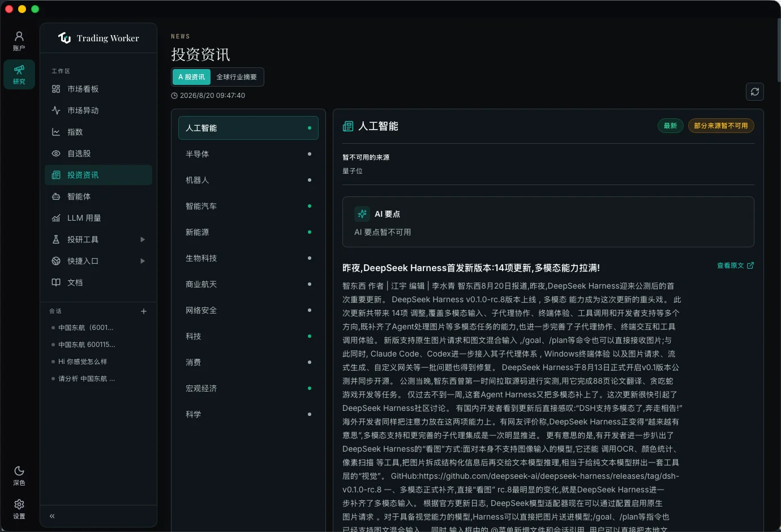Switch to the A 股资讯 tab
The width and height of the screenshot is (781, 532).
tap(192, 77)
